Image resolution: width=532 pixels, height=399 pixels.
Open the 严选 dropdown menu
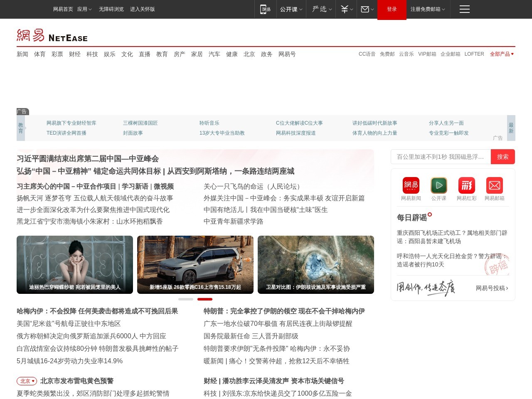pos(322,9)
